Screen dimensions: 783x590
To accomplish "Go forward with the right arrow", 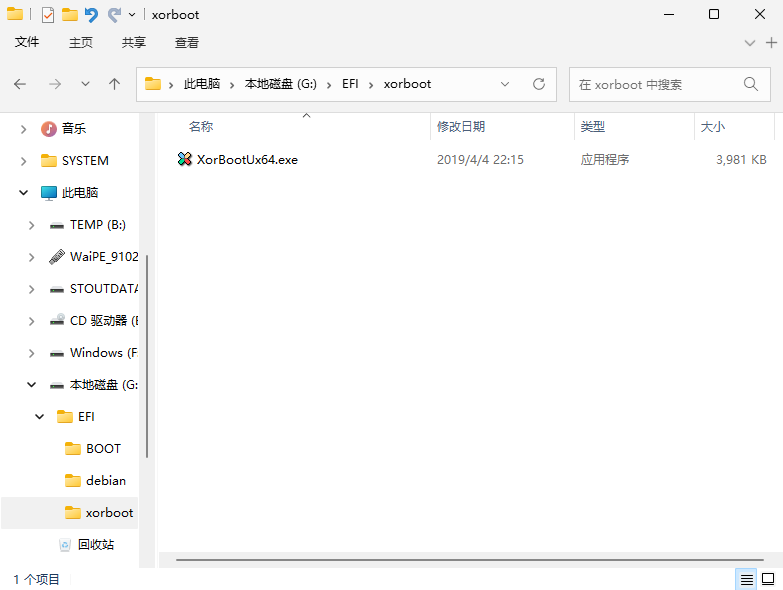I will [55, 84].
